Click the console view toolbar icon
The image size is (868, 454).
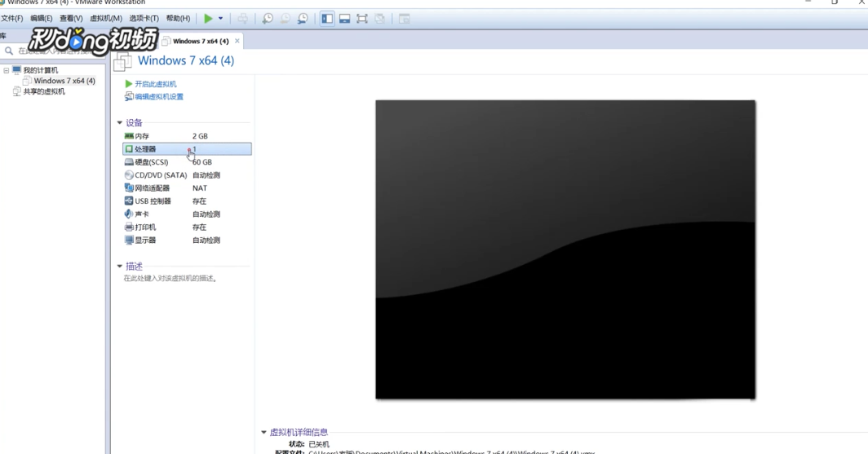click(x=404, y=19)
